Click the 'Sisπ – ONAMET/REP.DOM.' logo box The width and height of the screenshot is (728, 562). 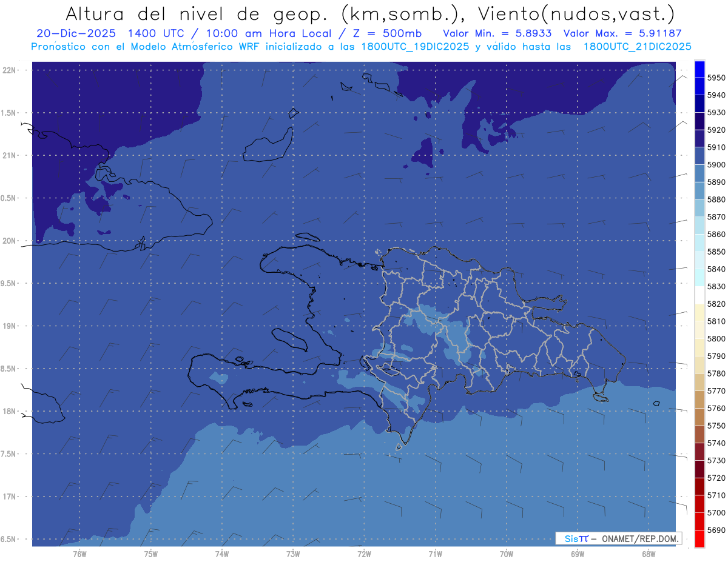pyautogui.click(x=618, y=538)
